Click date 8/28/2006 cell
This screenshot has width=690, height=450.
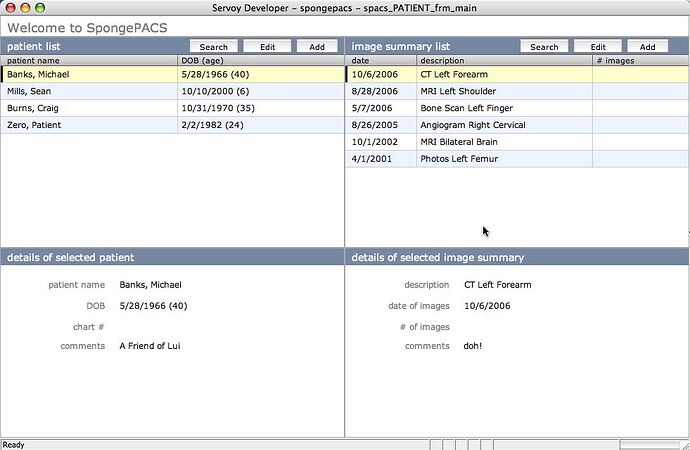381,91
